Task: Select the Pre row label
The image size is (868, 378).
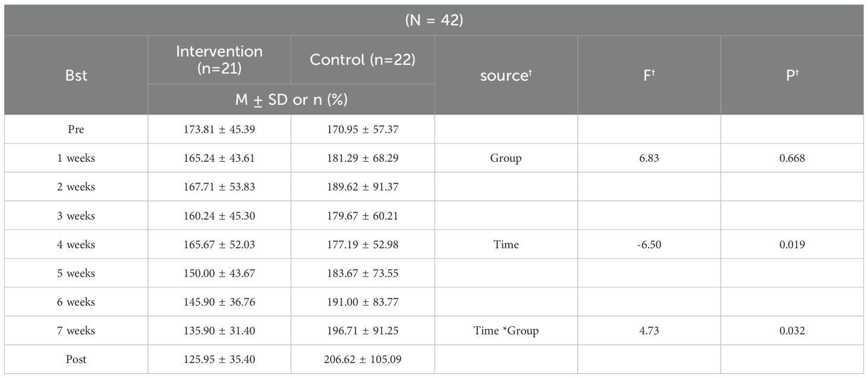Action: point(76,129)
